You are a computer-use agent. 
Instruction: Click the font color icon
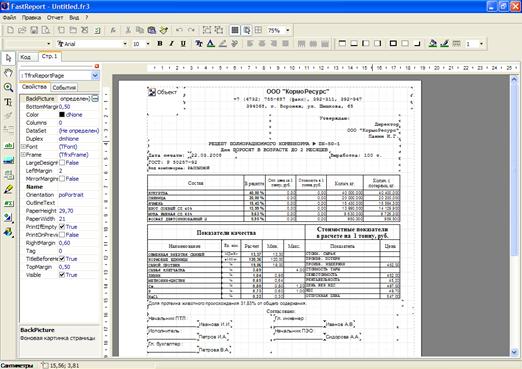click(211, 44)
